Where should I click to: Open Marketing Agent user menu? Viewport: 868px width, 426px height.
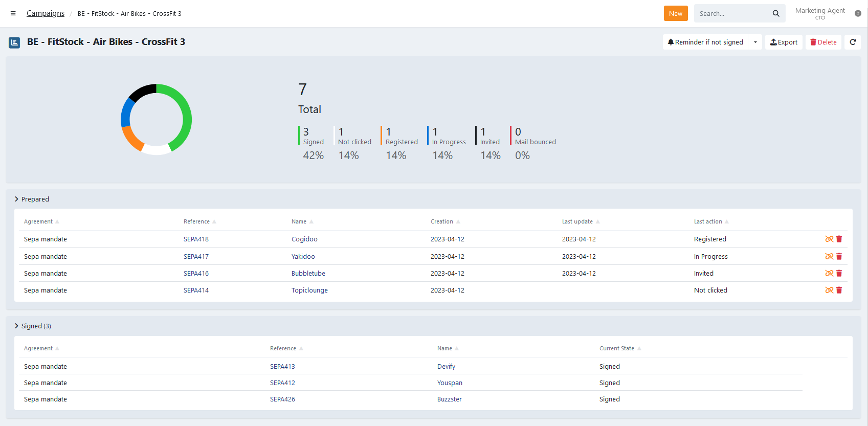click(x=819, y=13)
